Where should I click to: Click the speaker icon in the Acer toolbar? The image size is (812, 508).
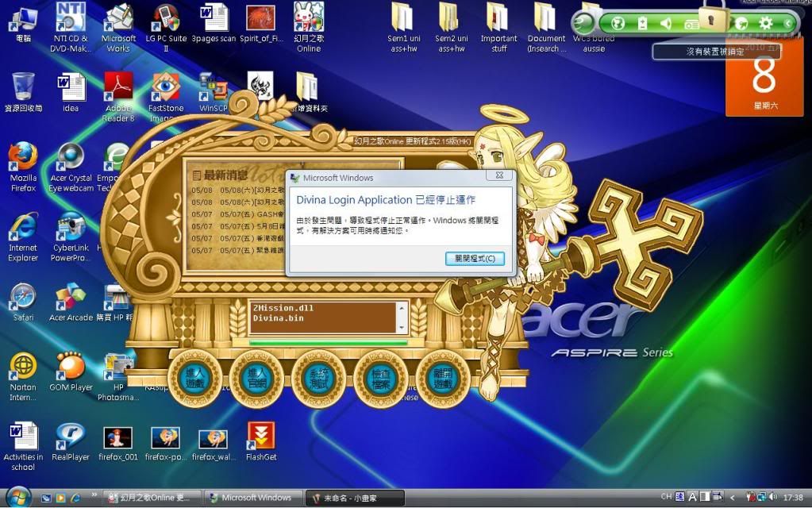[x=667, y=23]
